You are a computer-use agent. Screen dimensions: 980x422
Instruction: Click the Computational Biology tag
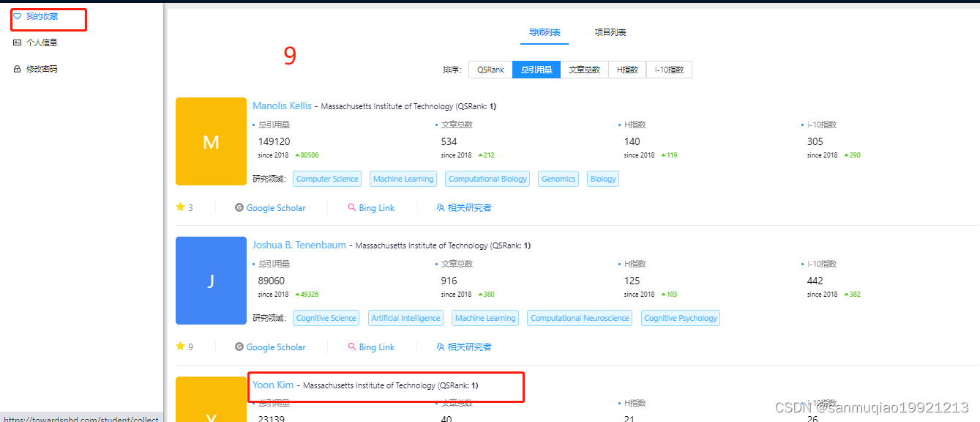coord(487,179)
